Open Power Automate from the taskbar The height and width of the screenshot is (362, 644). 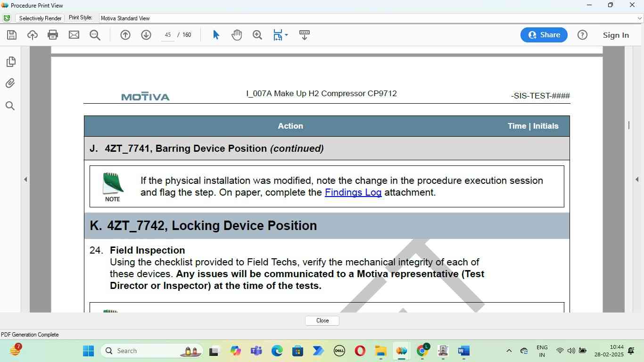318,351
